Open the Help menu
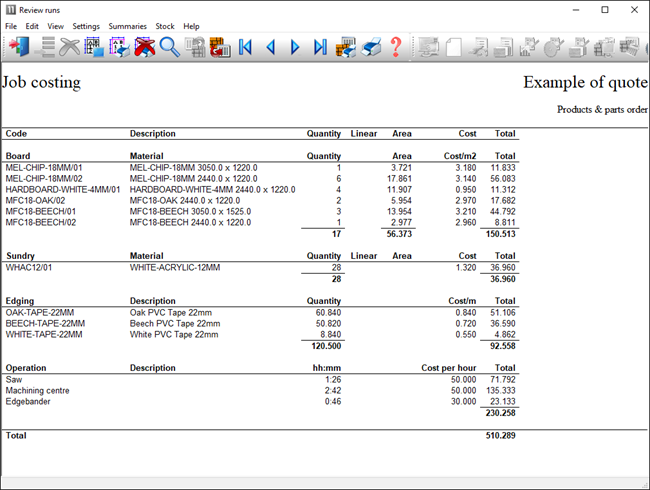The width and height of the screenshot is (650, 490). tap(191, 26)
